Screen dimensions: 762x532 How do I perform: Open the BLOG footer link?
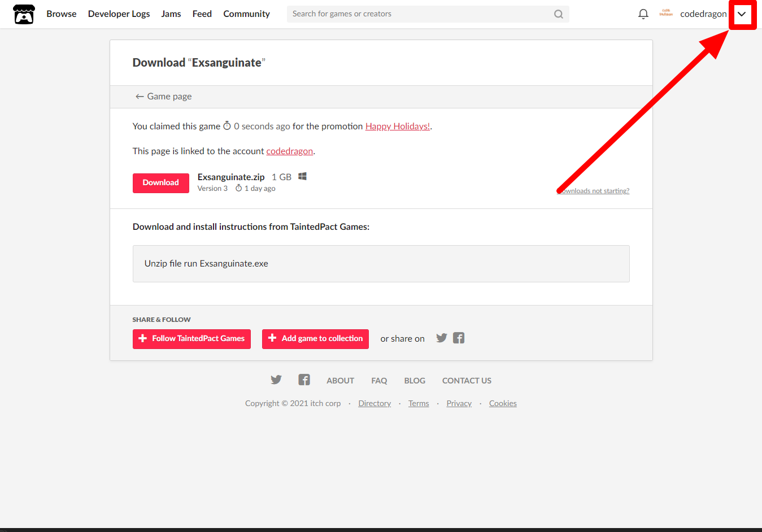point(415,381)
